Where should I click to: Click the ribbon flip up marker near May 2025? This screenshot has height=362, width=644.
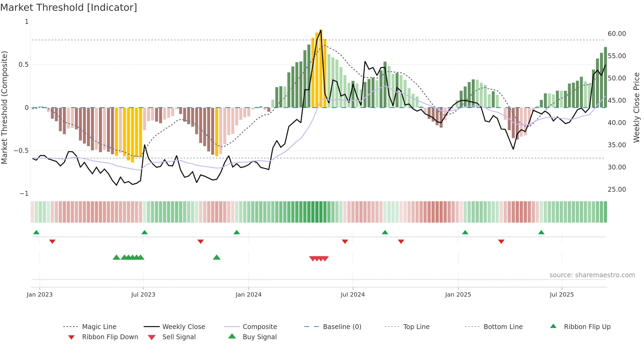coord(541,232)
